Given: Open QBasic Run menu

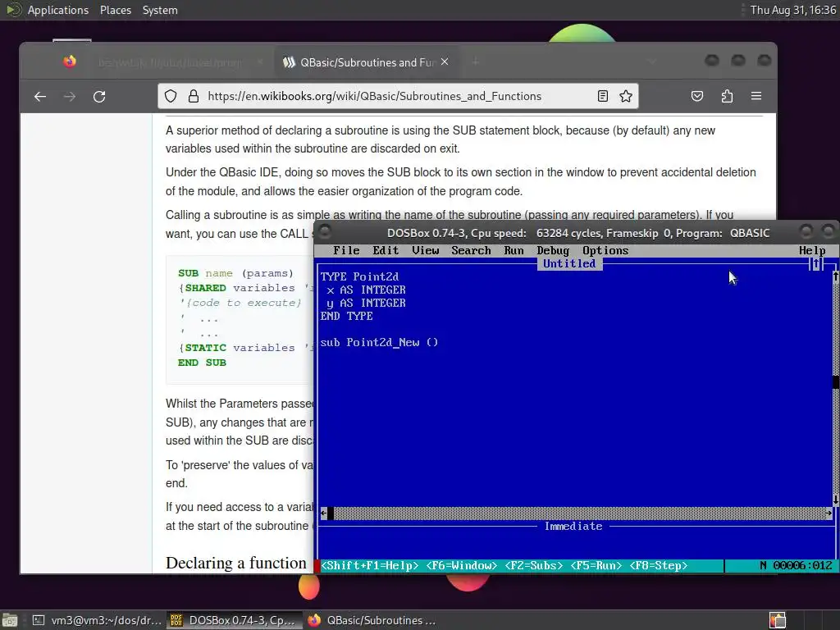Looking at the screenshot, I should [514, 251].
